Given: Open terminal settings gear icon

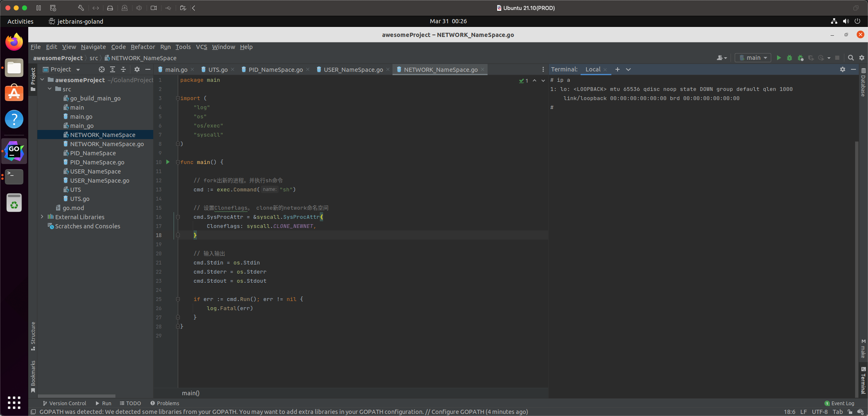Looking at the screenshot, I should (842, 69).
